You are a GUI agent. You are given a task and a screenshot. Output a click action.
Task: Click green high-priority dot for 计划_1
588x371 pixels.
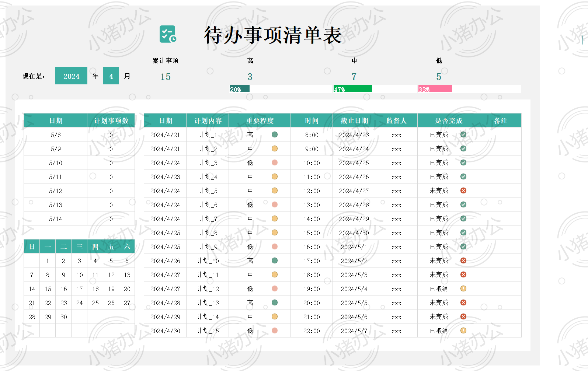pos(275,134)
